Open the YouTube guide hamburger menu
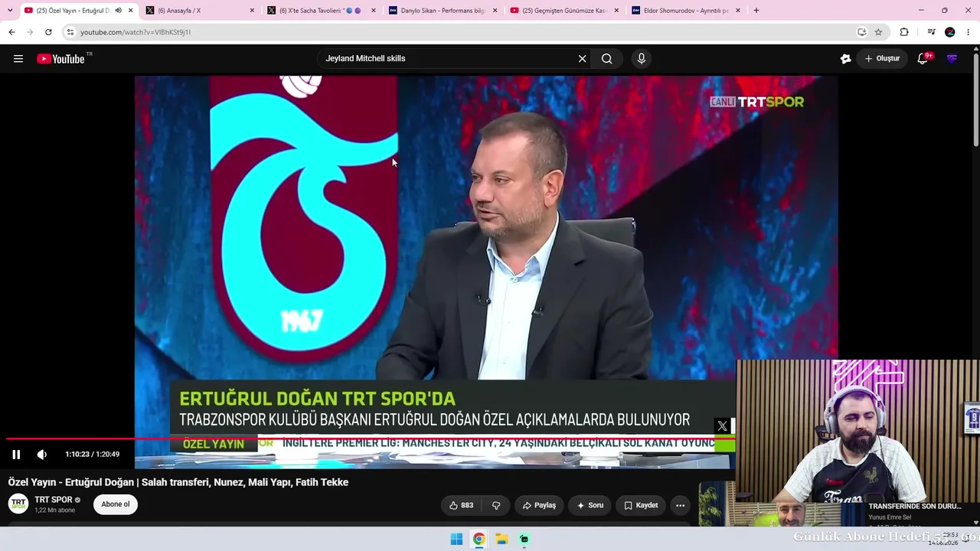This screenshot has height=551, width=980. (x=18, y=59)
